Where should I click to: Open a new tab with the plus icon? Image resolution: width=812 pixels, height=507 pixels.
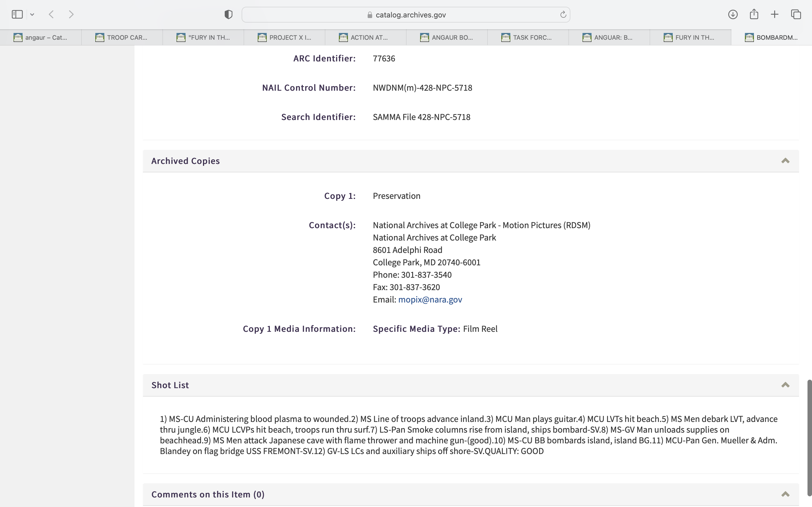(775, 14)
